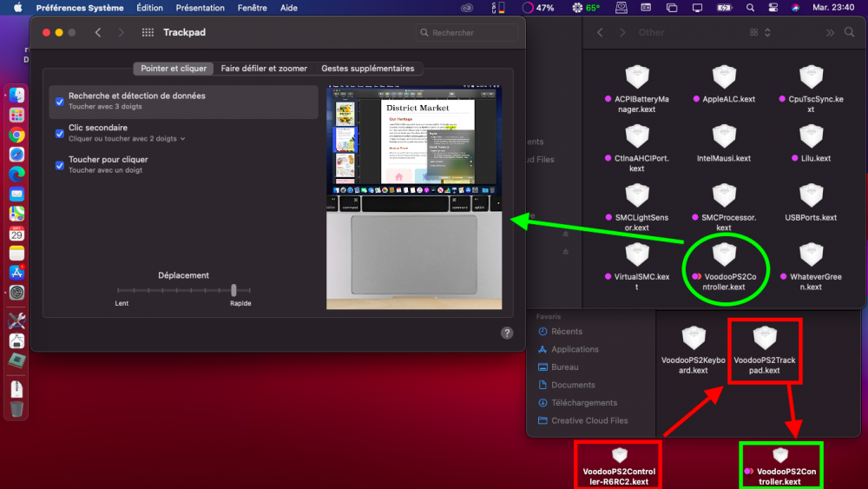Screen dimensions: 868x489
Task: Open the Préférences Système menu
Action: [x=80, y=8]
